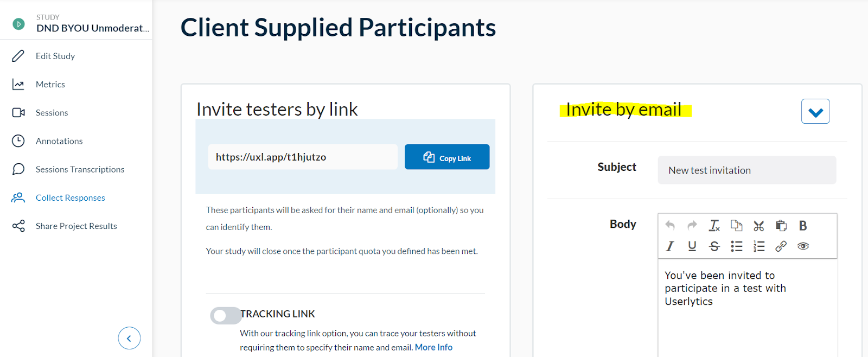Click the Sessions Transcriptions icon
Screen dimensions: 868x357
18,169
